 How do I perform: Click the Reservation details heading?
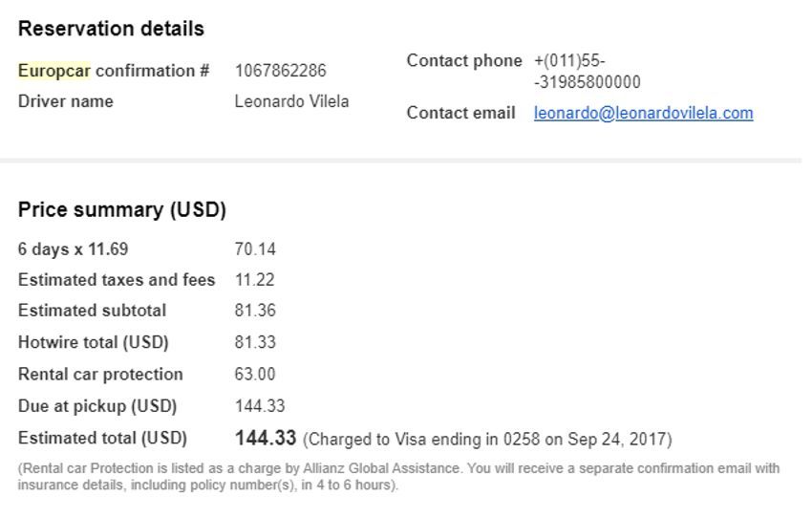pyautogui.click(x=111, y=29)
